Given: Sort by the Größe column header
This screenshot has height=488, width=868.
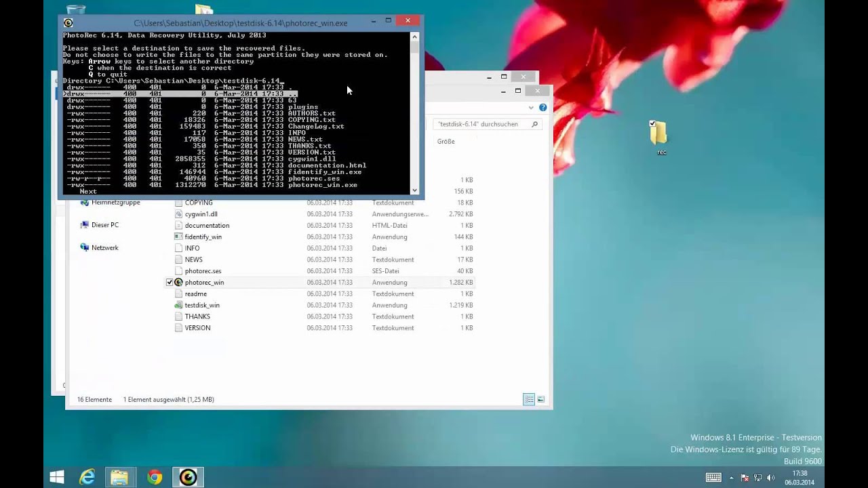Looking at the screenshot, I should pos(446,141).
